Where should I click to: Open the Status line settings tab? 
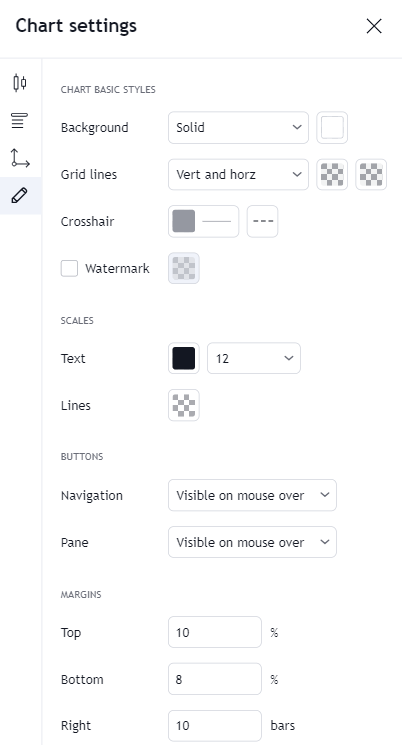20,120
